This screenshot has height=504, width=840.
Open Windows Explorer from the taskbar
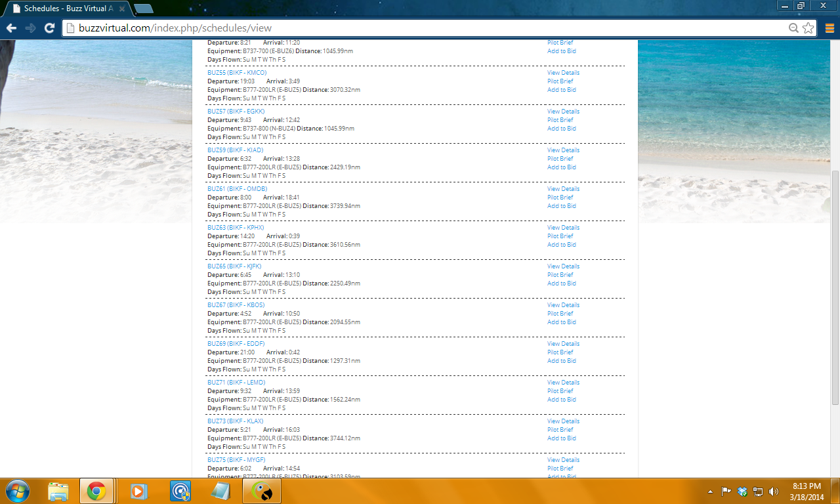(x=58, y=491)
